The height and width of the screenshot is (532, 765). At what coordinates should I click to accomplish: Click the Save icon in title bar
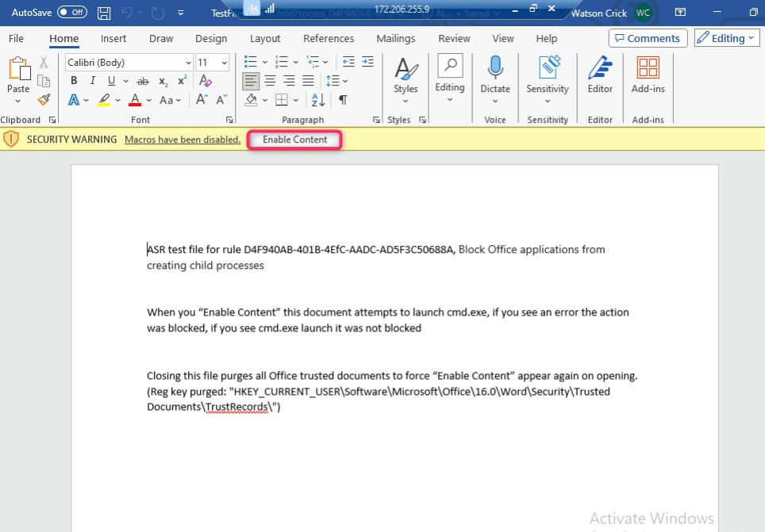pos(104,13)
